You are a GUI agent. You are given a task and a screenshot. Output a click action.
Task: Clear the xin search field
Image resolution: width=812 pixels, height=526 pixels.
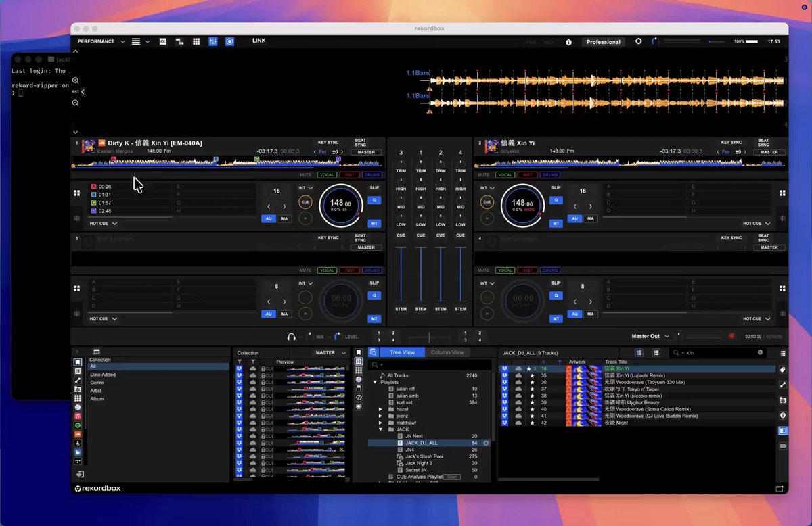tap(760, 352)
